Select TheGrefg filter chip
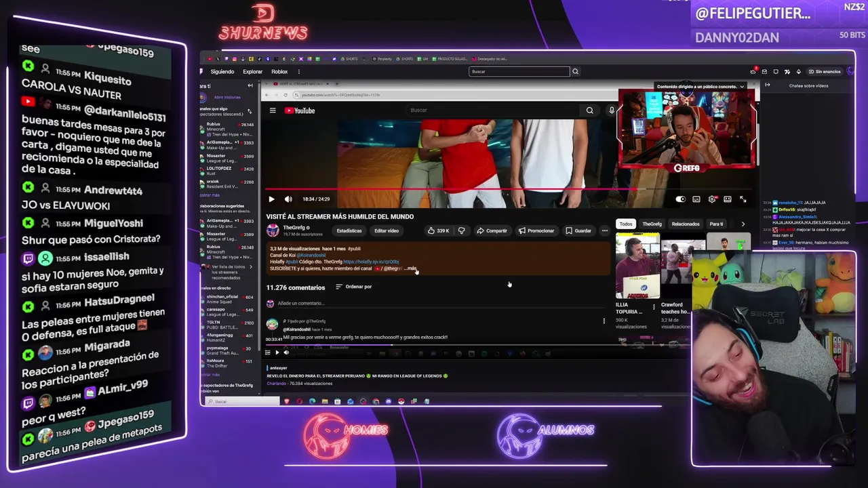The height and width of the screenshot is (488, 868). click(652, 224)
